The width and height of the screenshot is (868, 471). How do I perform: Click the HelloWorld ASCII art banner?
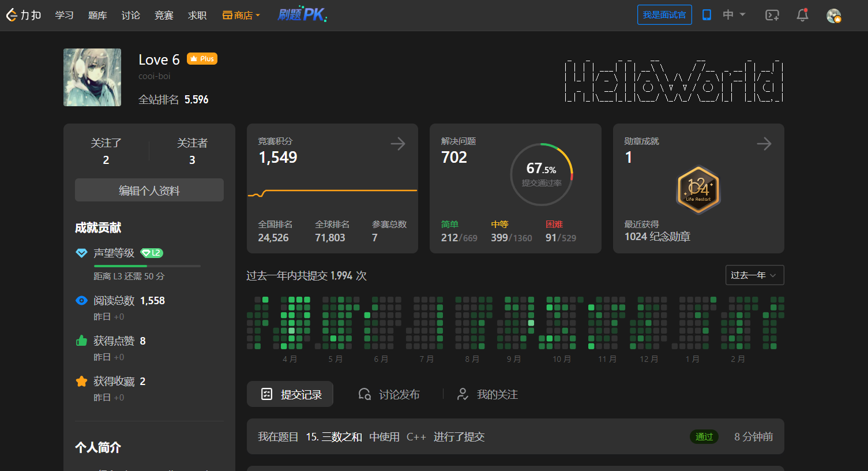coord(674,81)
